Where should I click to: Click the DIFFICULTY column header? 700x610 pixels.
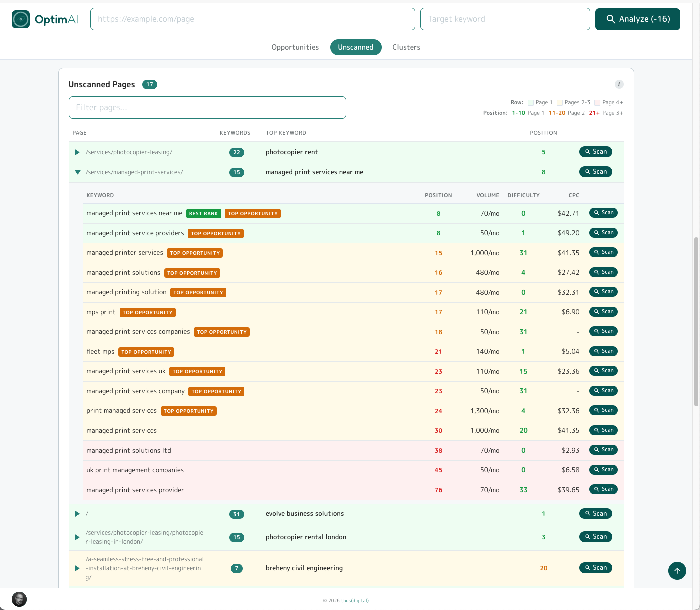pyautogui.click(x=523, y=195)
